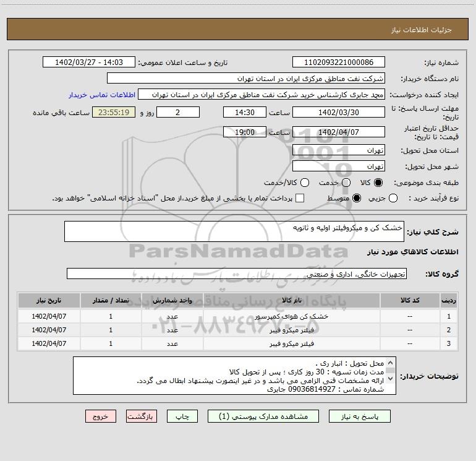Viewport: 476px width, 461px height.
Task: Click the request creator name field
Action: coord(261,95)
